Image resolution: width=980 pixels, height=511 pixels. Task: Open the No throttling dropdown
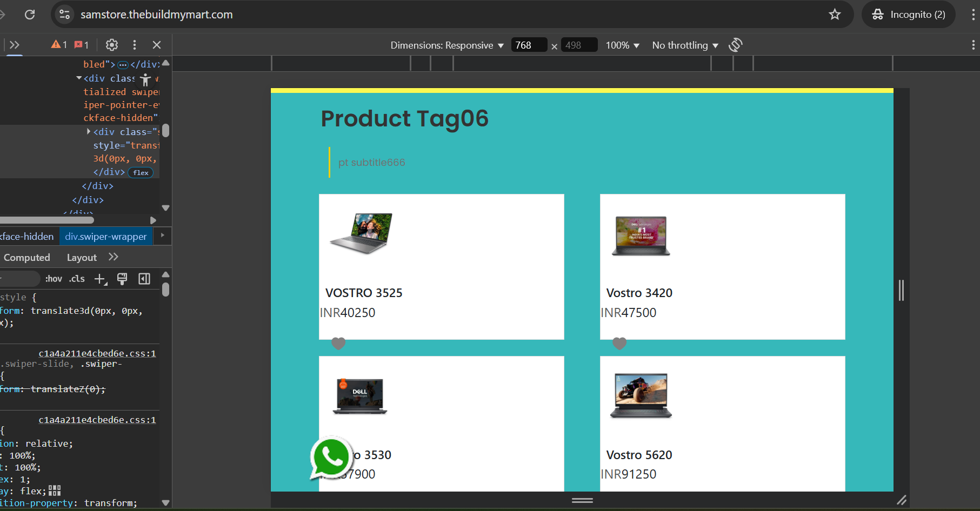click(x=685, y=45)
